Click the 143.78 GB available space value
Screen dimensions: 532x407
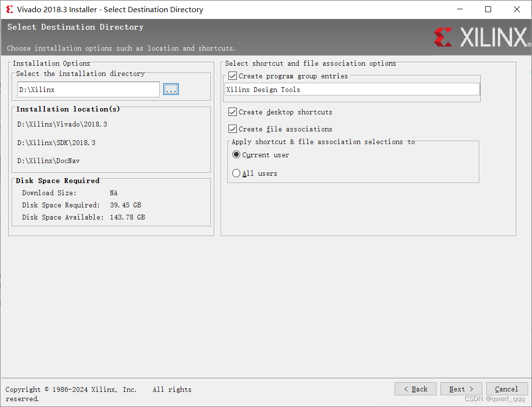(x=128, y=217)
